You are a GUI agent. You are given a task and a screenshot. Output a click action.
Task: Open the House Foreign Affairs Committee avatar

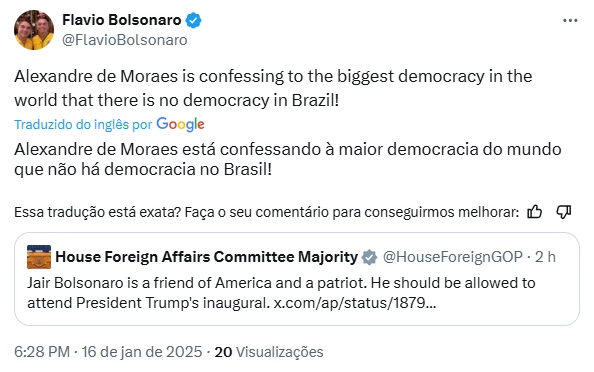click(39, 257)
